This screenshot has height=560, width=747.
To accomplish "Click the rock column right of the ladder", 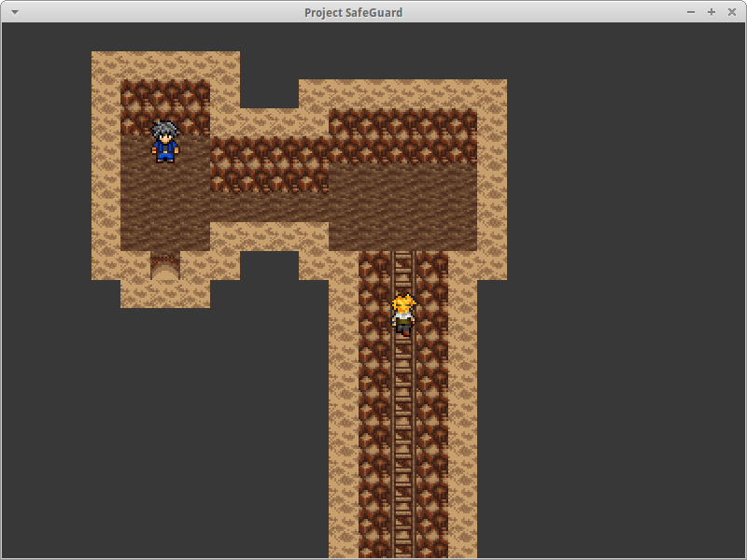I will 432,420.
